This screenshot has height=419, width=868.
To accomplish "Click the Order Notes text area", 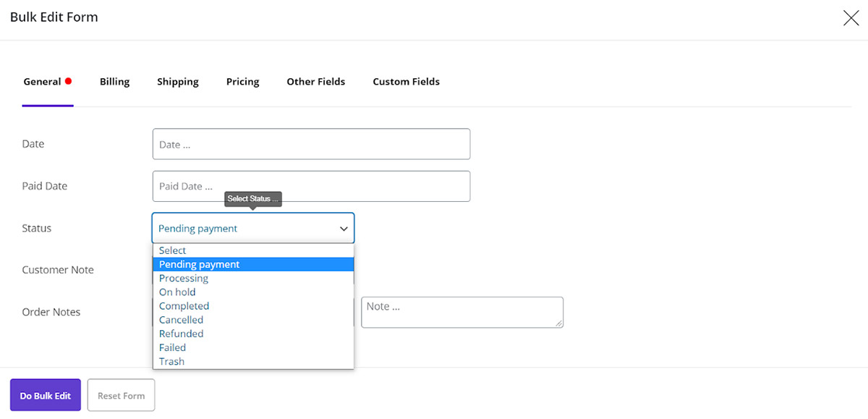I will [x=461, y=312].
